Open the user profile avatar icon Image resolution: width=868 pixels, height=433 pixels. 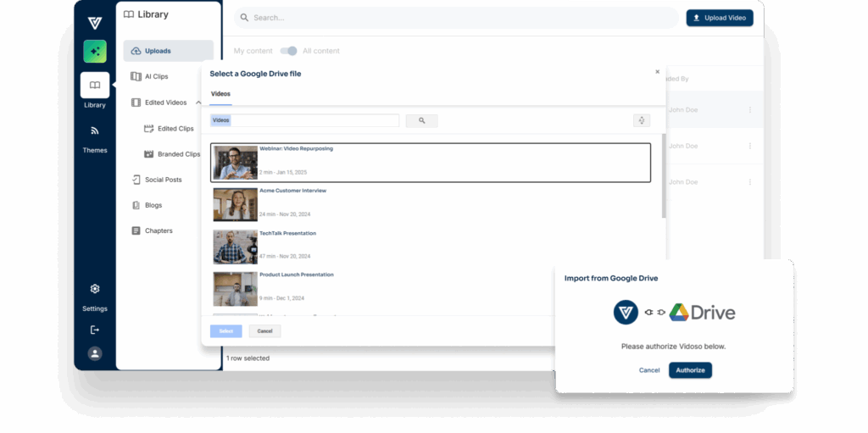click(95, 353)
